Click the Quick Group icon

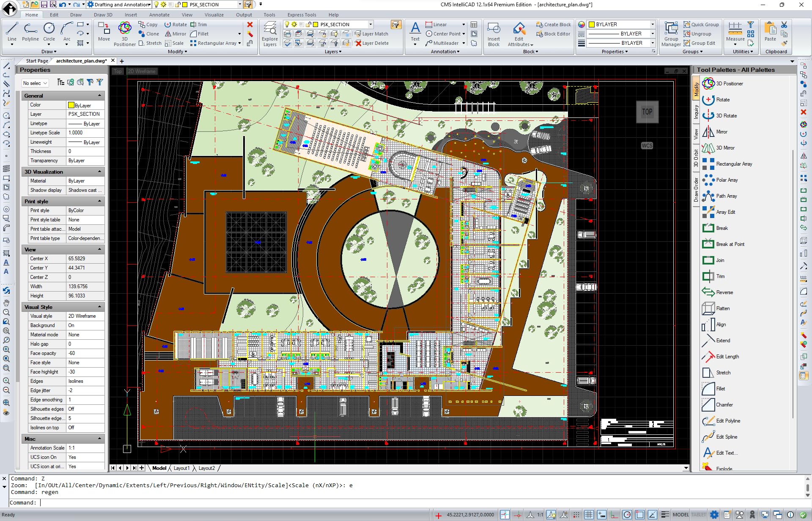(x=701, y=25)
